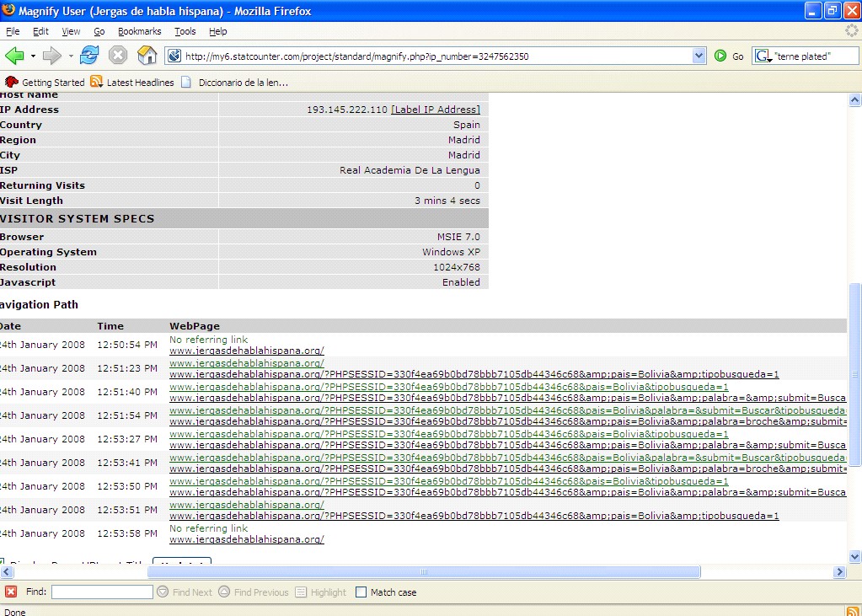The width and height of the screenshot is (862, 616).
Task: Open the palabra=broche page link at 12:53:41 PM
Action: (507, 469)
